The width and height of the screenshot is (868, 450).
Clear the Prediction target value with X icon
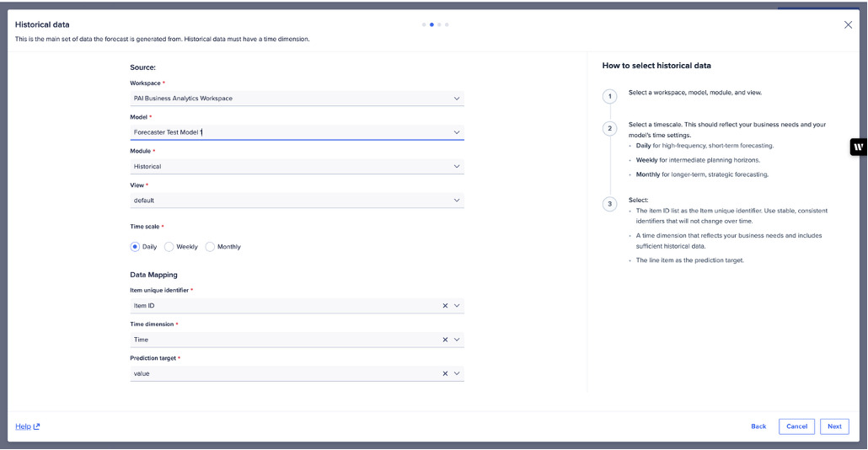pos(445,373)
